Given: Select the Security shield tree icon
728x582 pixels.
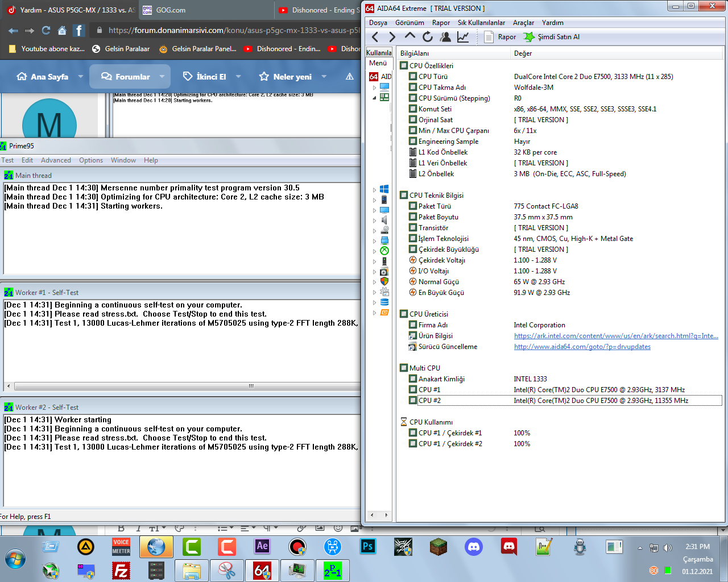Looking at the screenshot, I should tap(384, 281).
